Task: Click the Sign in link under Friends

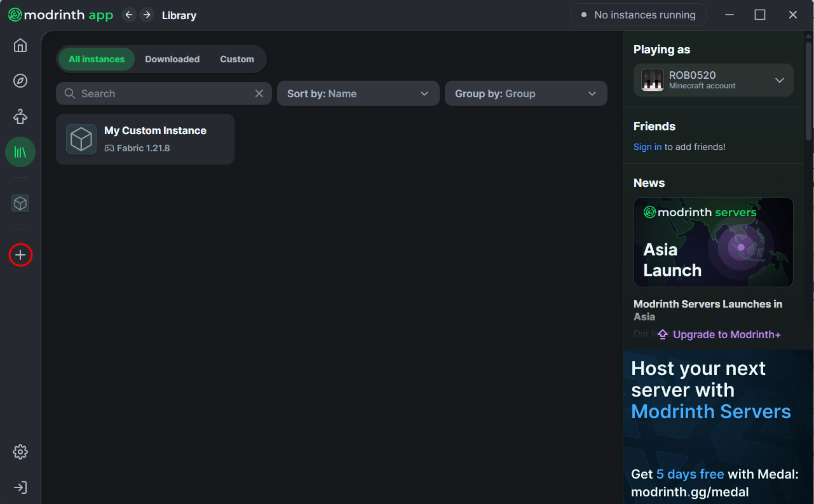Action: click(x=648, y=147)
